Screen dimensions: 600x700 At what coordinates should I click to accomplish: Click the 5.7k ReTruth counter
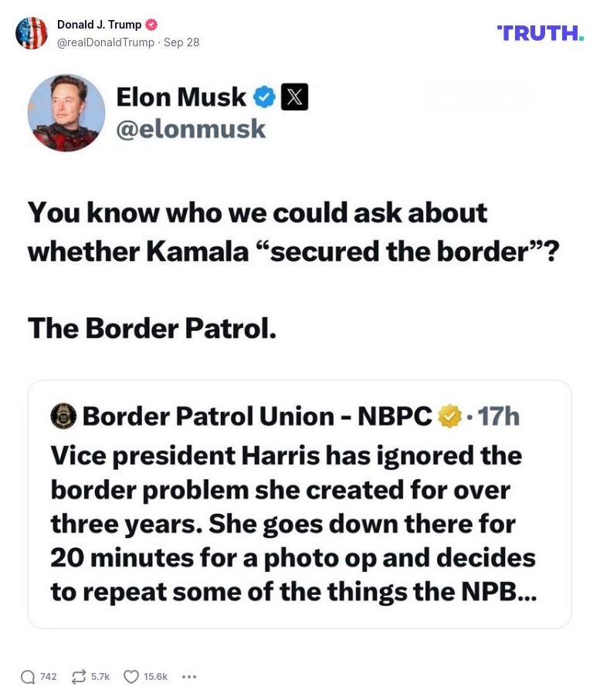(x=100, y=676)
